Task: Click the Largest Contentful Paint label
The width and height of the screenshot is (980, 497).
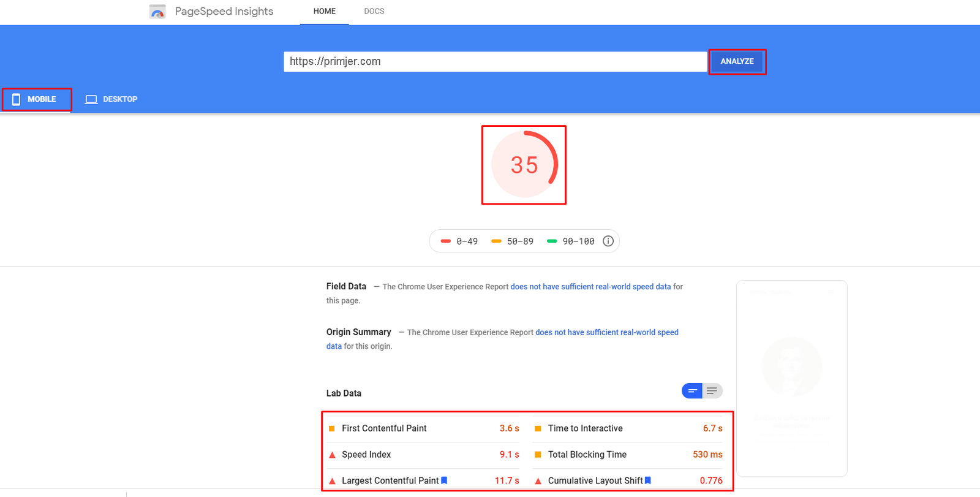Action: click(390, 480)
